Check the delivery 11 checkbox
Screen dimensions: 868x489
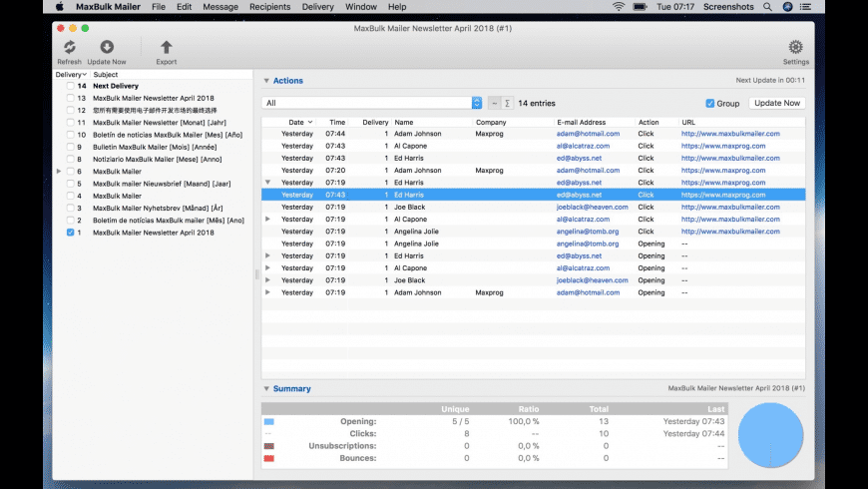pyautogui.click(x=70, y=123)
